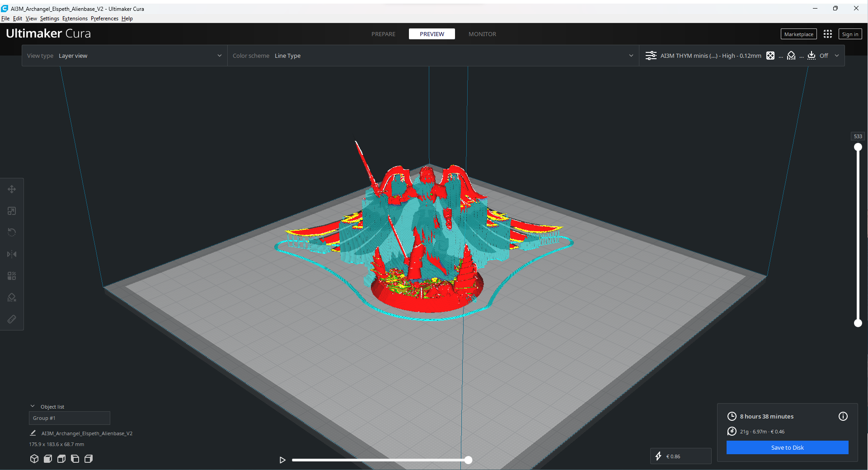Expand the print settings profile panel
Screen dimensions: 868x470
(742, 56)
